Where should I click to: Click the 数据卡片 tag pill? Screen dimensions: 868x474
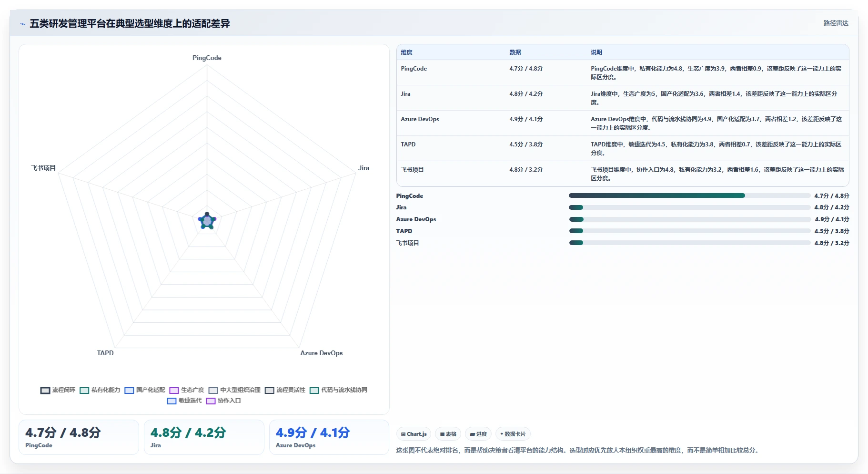[513, 434]
